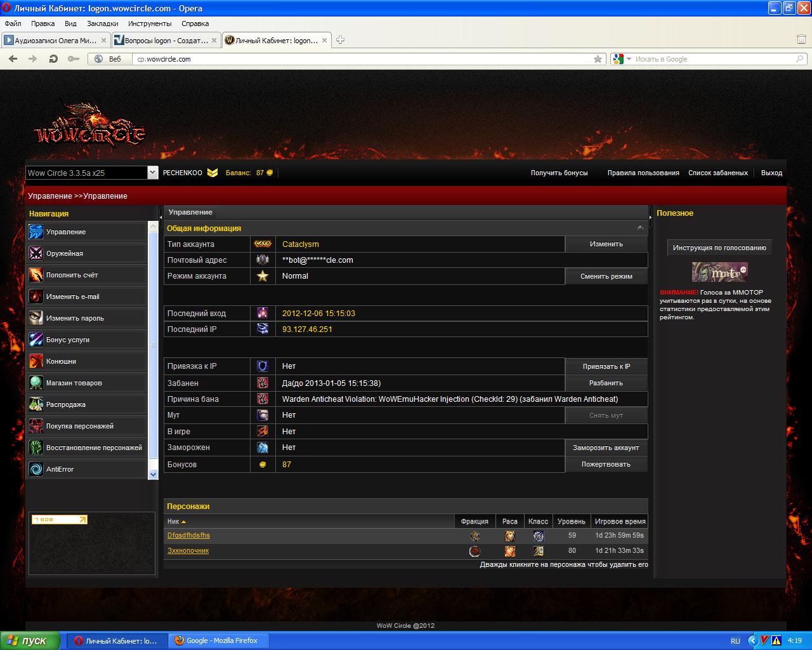Click the icon in Заморожен row

pos(263,448)
